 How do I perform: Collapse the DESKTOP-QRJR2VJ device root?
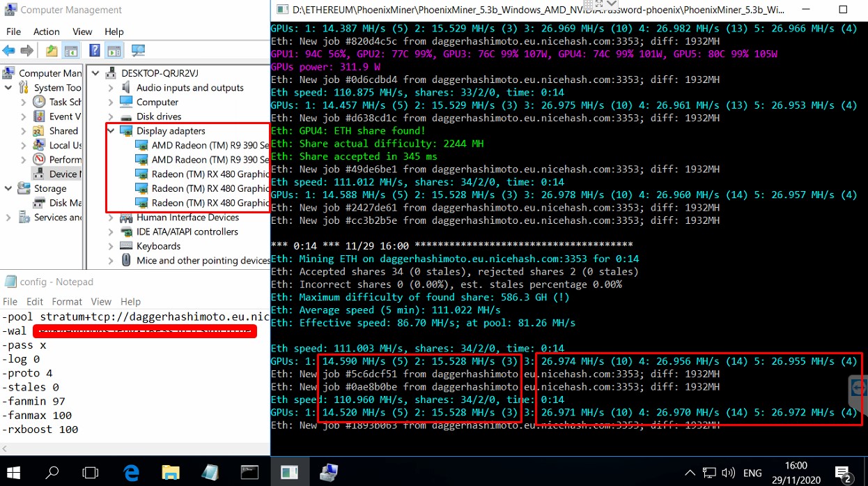tap(95, 73)
